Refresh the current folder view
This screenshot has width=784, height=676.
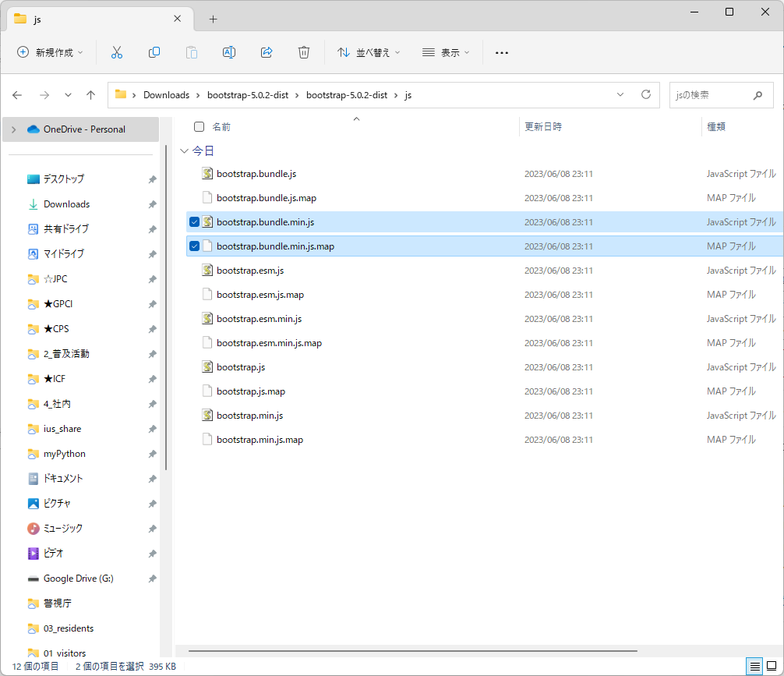(645, 94)
